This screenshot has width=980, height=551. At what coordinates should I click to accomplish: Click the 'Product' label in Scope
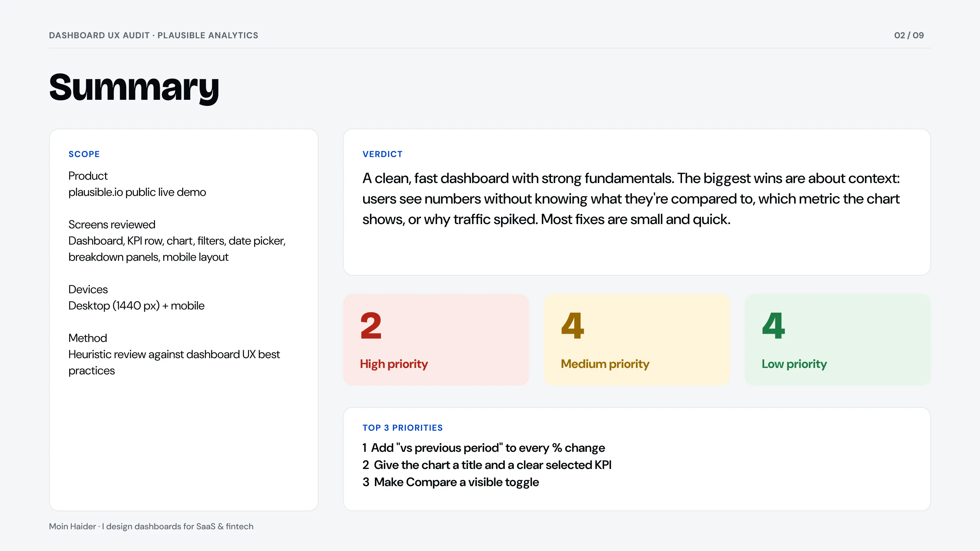(88, 176)
